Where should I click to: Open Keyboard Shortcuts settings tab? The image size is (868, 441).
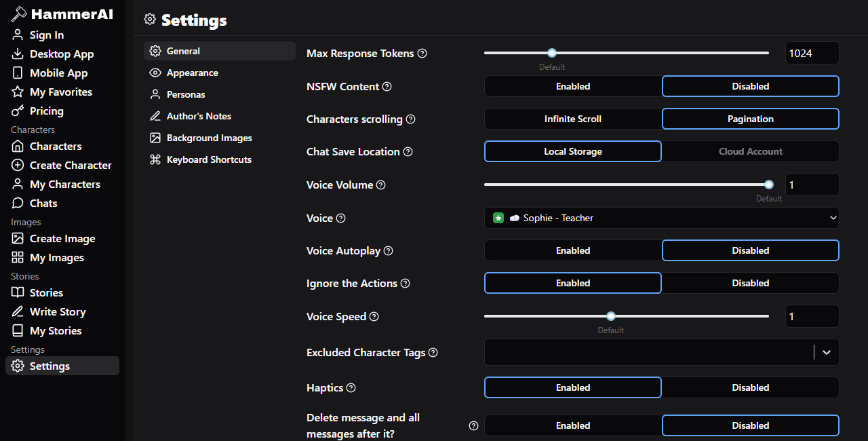(220, 159)
